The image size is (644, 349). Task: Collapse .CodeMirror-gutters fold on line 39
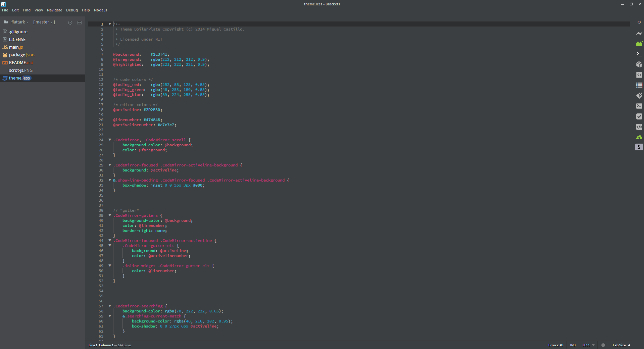click(x=110, y=215)
